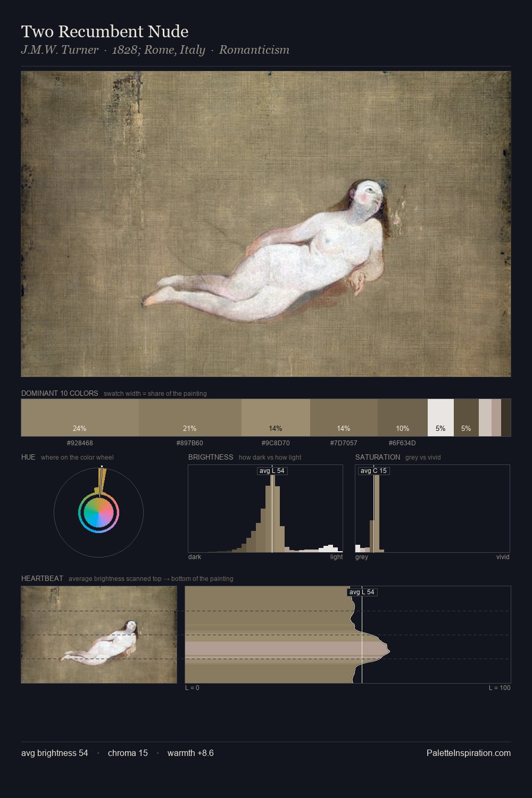
Task: Select the near-white 5% color swatch
Action: point(440,418)
